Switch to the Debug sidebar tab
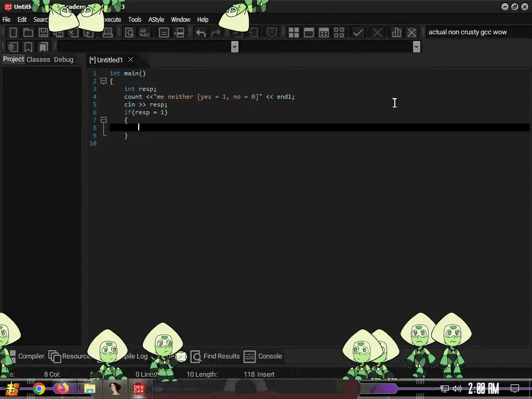The width and height of the screenshot is (532, 399). 64,59
